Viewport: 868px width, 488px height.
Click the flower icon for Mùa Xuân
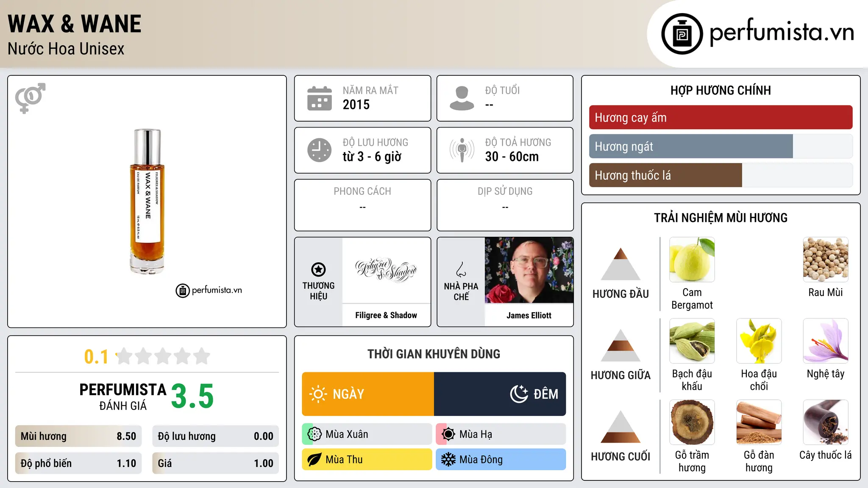pyautogui.click(x=314, y=434)
